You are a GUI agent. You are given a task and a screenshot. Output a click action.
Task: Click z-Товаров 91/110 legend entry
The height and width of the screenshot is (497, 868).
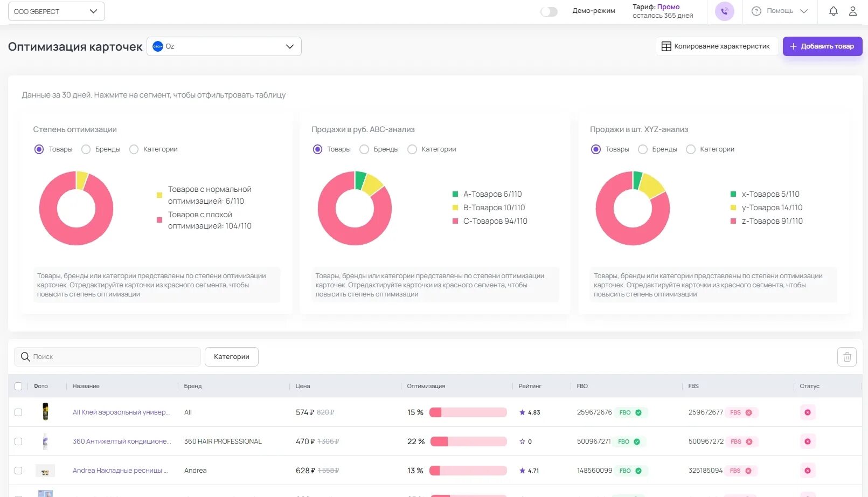[767, 221]
